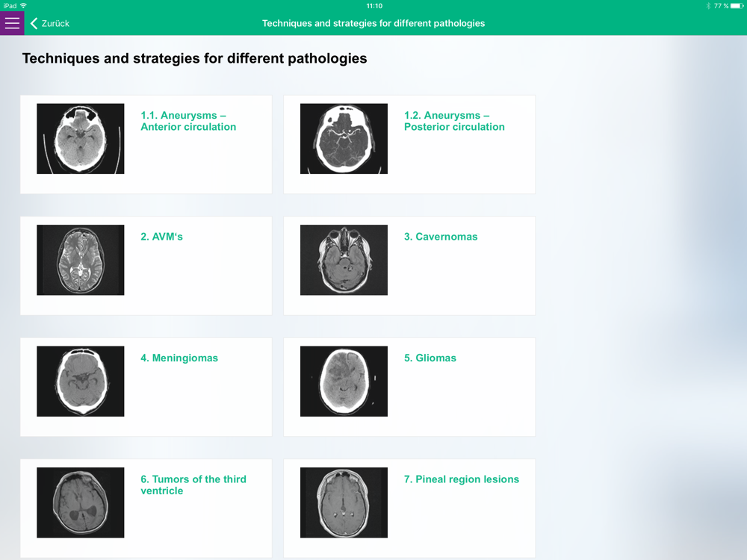The height and width of the screenshot is (560, 747).
Task: Open the Cavernomas scan thumbnail
Action: tap(344, 260)
